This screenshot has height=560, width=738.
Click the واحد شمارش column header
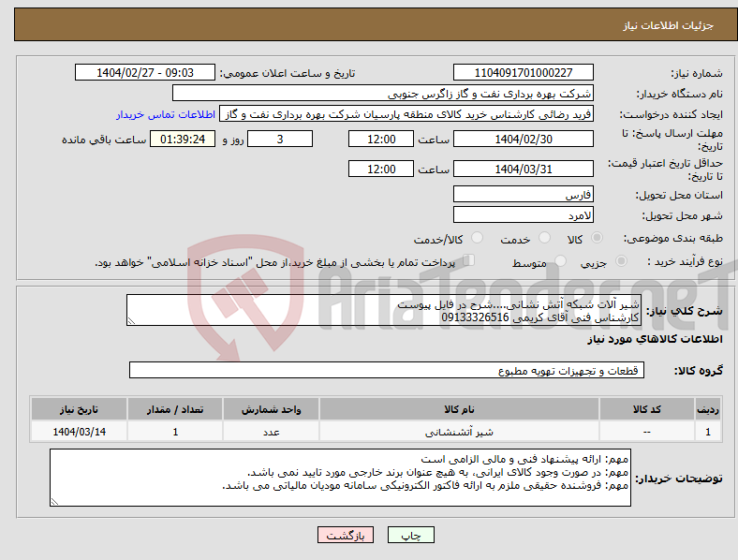pyautogui.click(x=271, y=409)
